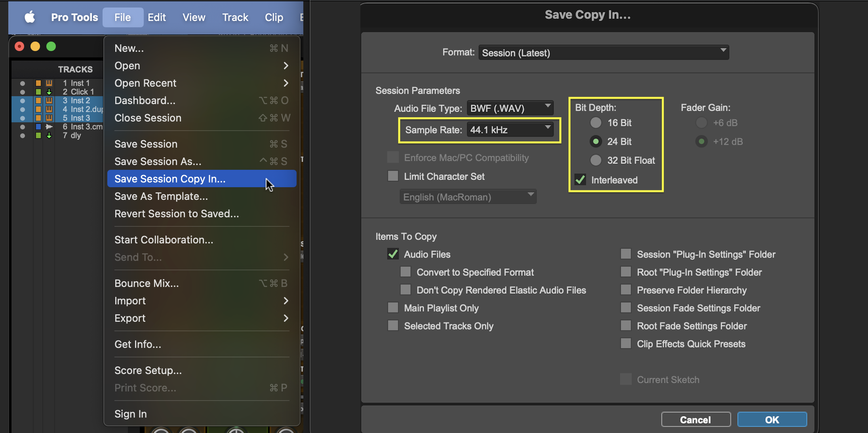Click the TRACKS list header
The width and height of the screenshot is (868, 433).
point(75,69)
